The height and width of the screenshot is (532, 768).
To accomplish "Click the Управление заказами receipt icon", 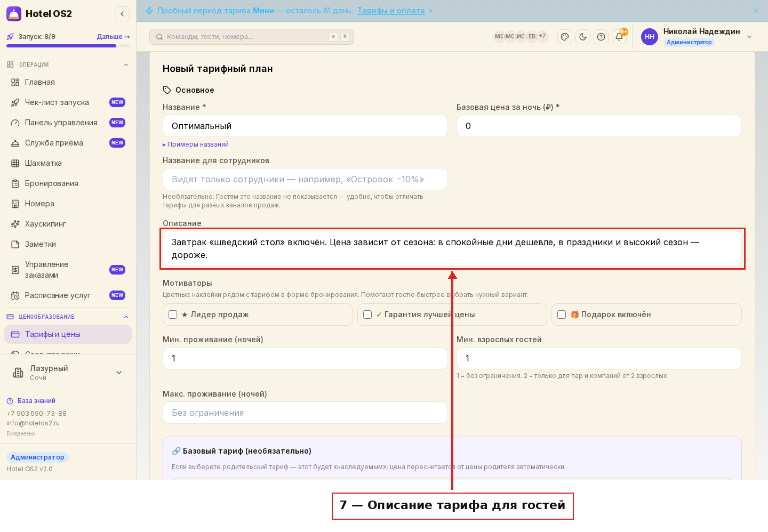I will point(15,270).
